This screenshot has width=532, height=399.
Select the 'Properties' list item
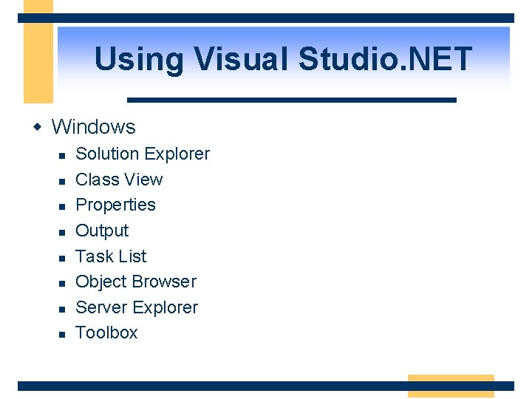(115, 205)
